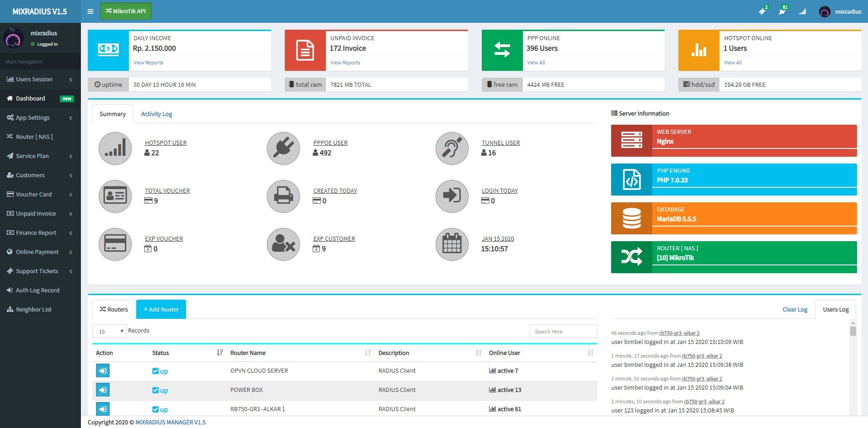Click the Database MariaDB icon
Screen dimensions: 868x428
pyautogui.click(x=632, y=218)
